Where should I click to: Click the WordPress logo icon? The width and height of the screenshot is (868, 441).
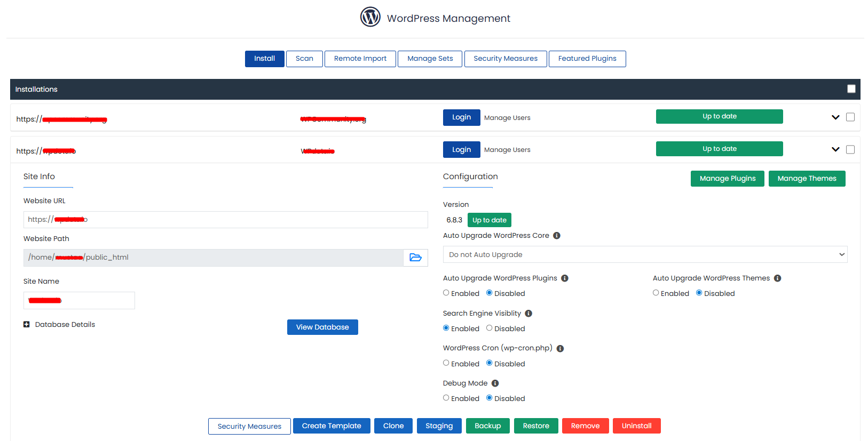[370, 17]
